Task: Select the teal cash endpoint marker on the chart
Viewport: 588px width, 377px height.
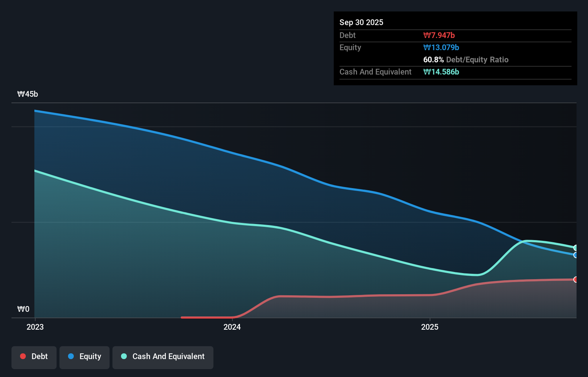Action: pos(576,247)
